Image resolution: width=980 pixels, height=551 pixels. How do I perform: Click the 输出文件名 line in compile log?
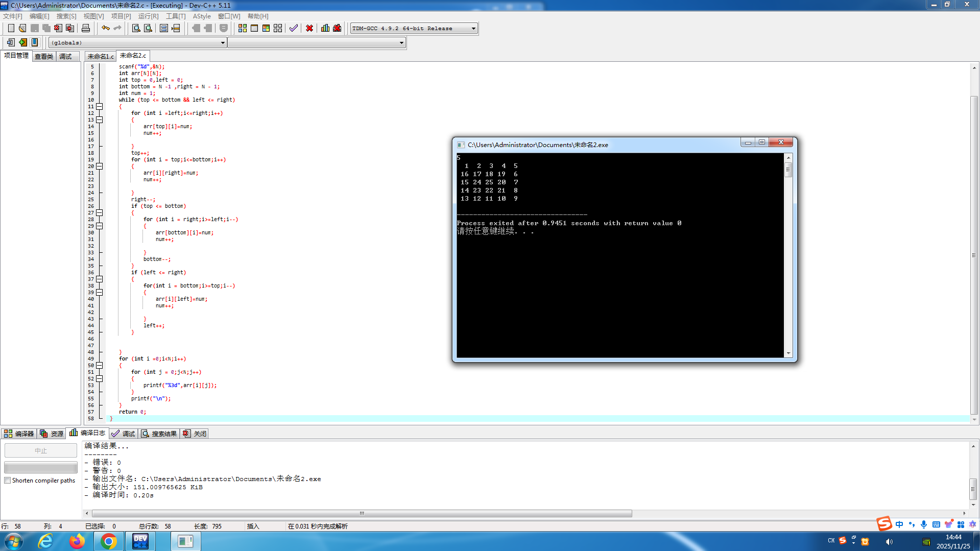[x=203, y=479]
